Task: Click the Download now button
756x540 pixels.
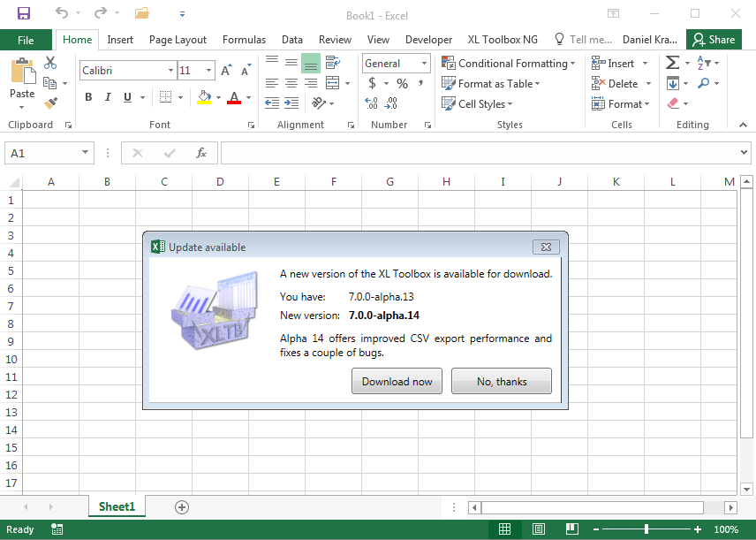Action: pyautogui.click(x=397, y=381)
